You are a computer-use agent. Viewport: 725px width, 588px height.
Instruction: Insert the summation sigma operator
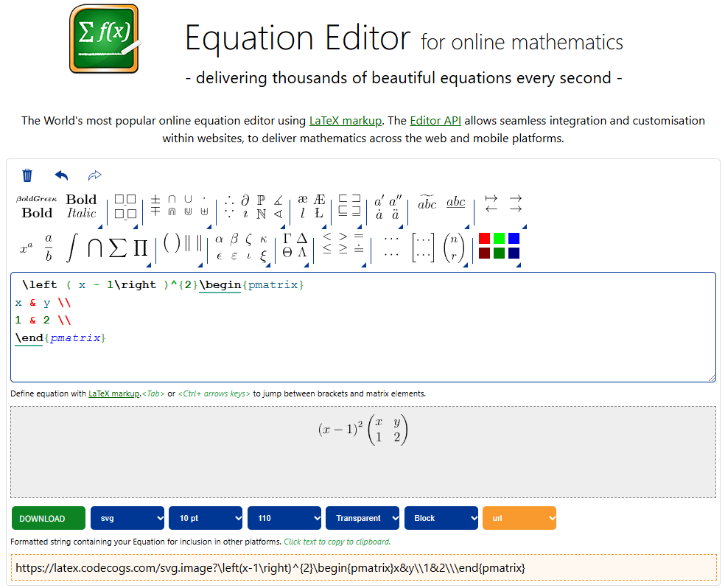click(117, 248)
